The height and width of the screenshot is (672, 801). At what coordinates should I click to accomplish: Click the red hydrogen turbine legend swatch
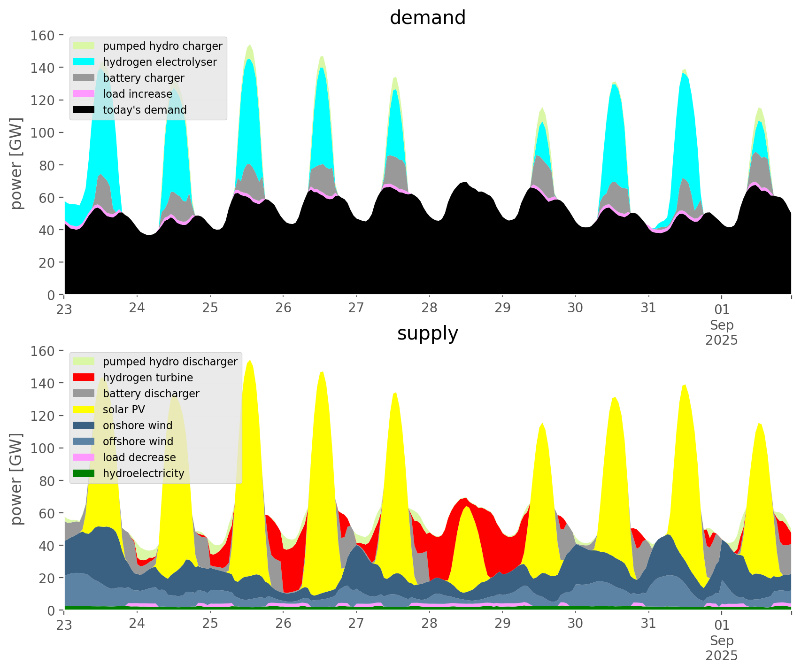85,378
